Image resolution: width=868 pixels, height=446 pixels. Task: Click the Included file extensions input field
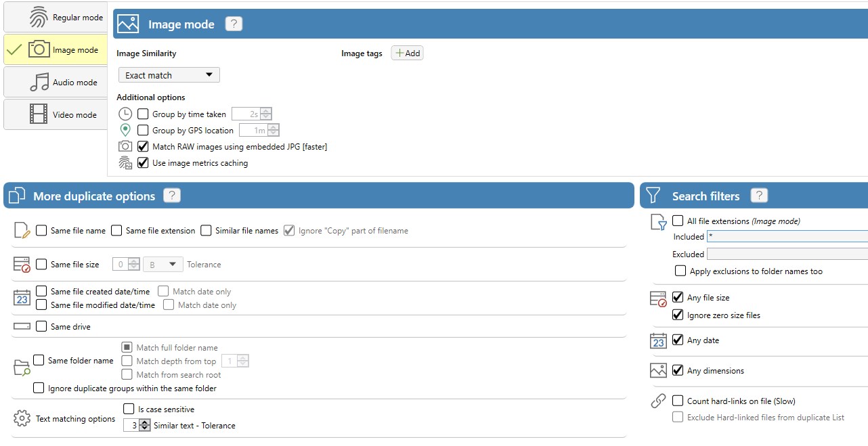(x=785, y=236)
